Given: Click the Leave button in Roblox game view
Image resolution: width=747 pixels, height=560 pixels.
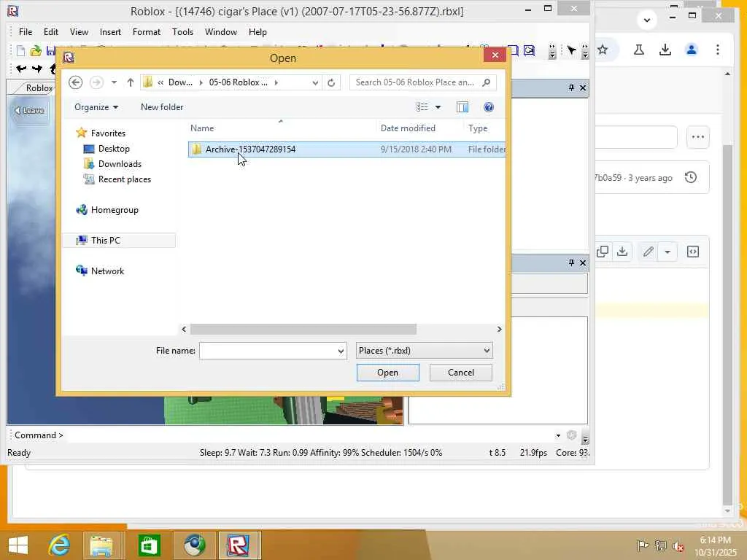Looking at the screenshot, I should [29, 111].
